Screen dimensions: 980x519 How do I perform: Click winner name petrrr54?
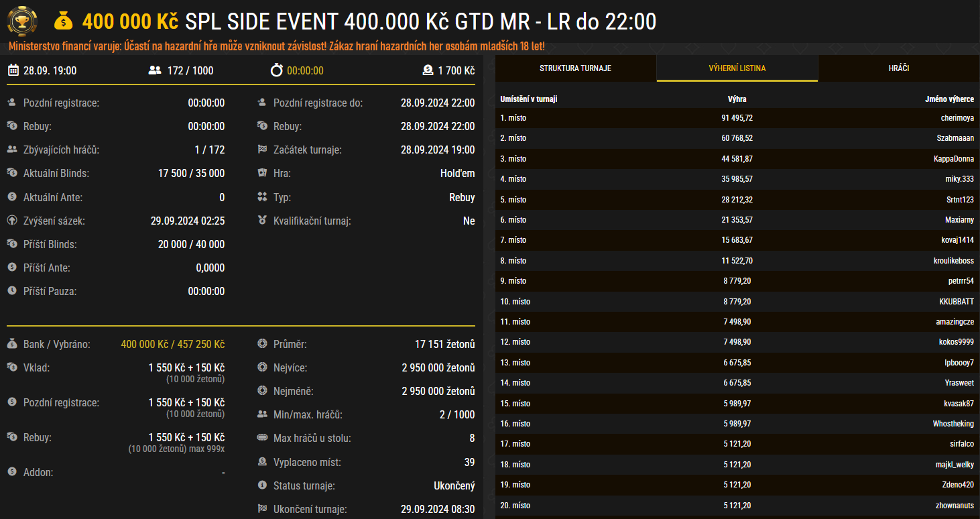[960, 281]
